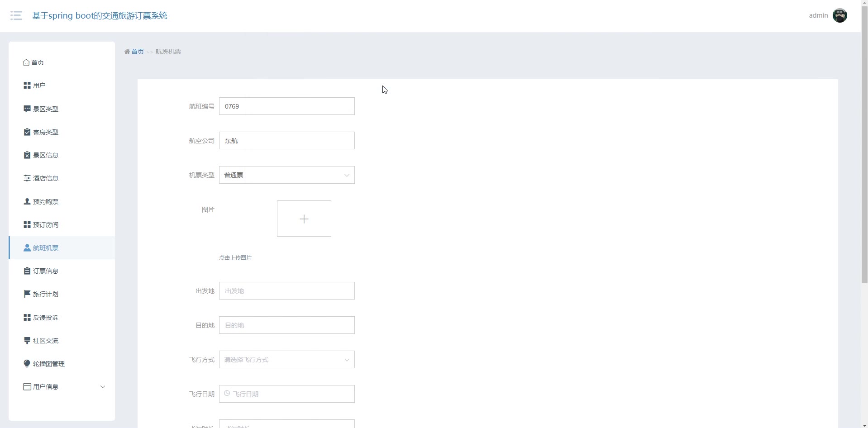
Task: Open the admin avatar picture
Action: [840, 15]
